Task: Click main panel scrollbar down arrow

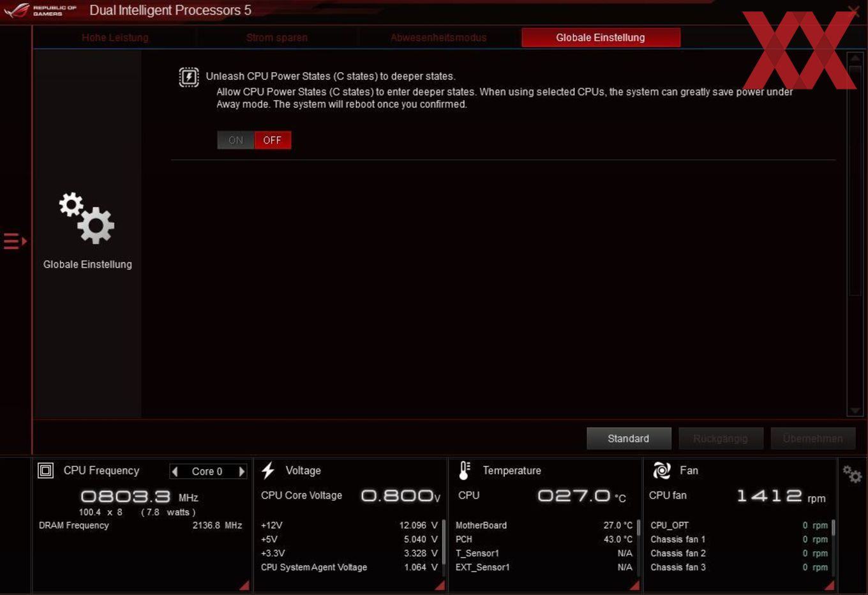Action: tap(855, 410)
